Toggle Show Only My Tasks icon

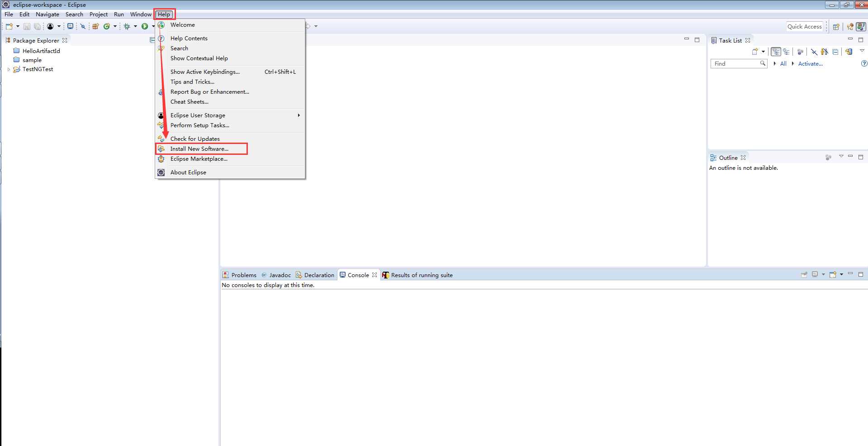click(825, 52)
